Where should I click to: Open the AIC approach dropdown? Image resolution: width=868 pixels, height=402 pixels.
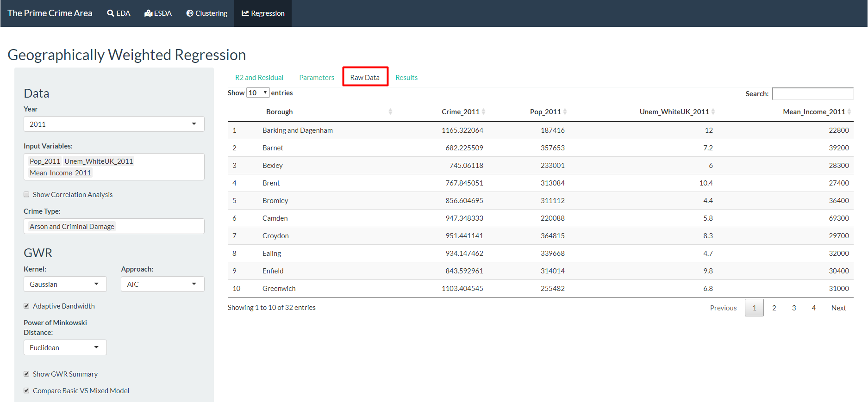pos(162,284)
